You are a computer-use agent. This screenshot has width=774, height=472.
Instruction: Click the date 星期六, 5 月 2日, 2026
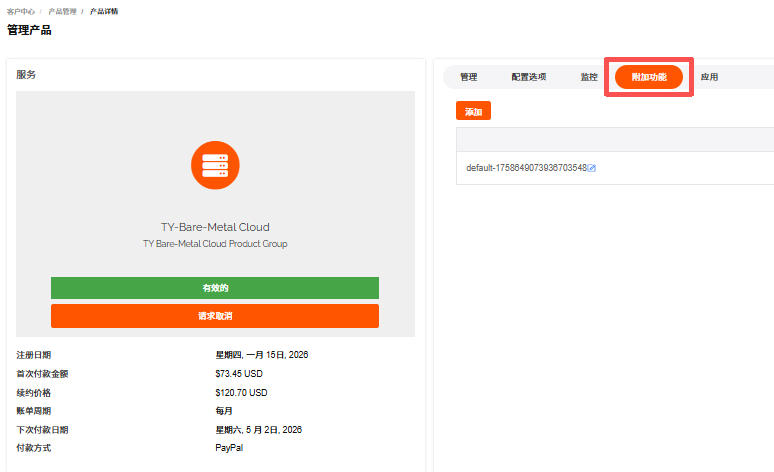click(259, 430)
